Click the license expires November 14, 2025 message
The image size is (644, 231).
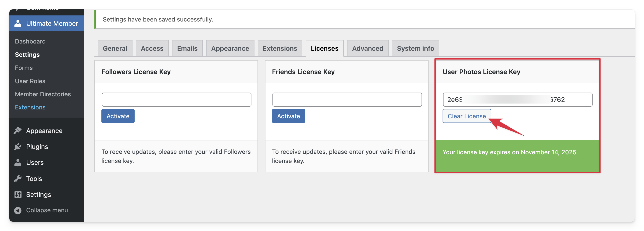tap(510, 152)
